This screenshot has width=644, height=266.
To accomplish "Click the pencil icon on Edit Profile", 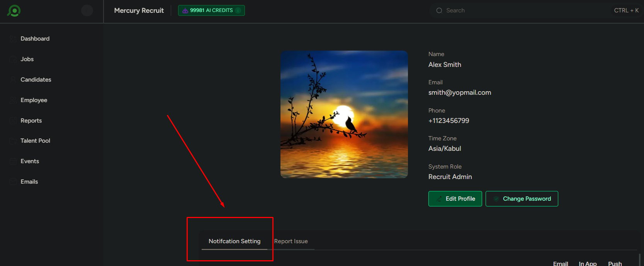I will coord(439,199).
